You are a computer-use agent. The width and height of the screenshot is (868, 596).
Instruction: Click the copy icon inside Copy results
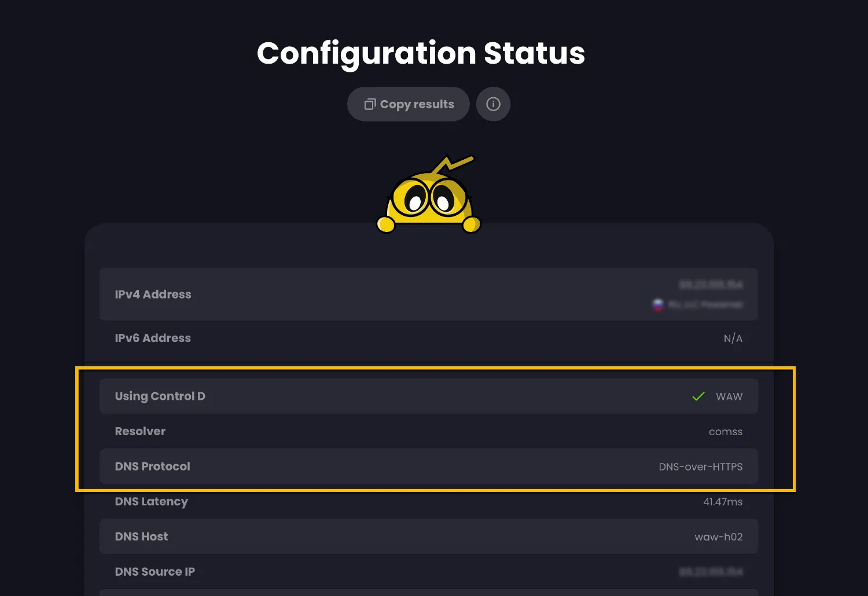370,104
